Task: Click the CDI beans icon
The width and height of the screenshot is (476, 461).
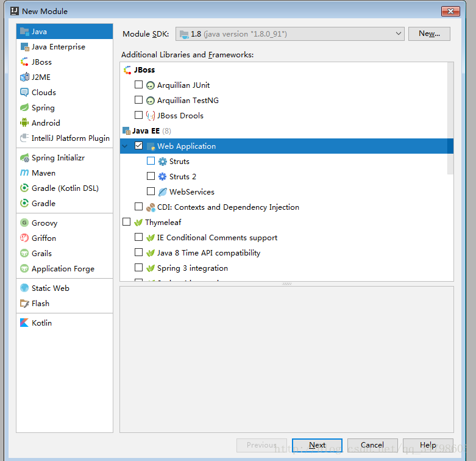Action: 151,207
